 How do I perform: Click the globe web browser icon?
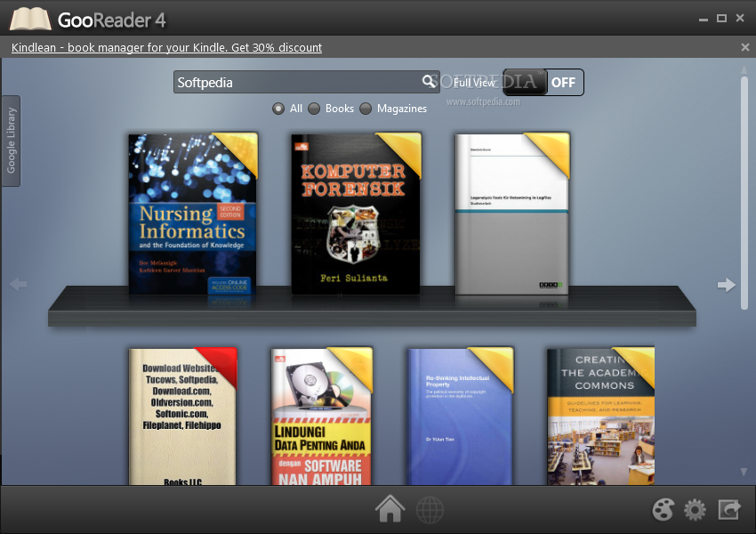click(430, 509)
